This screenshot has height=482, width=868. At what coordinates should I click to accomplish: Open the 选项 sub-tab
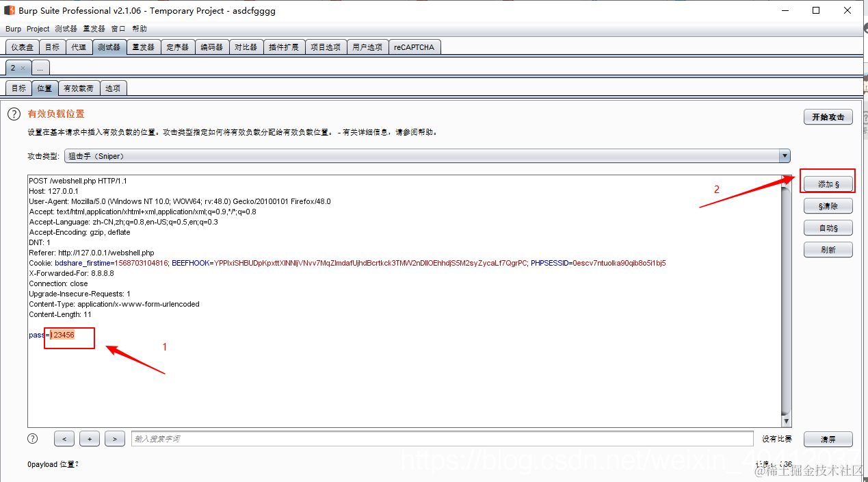(113, 88)
